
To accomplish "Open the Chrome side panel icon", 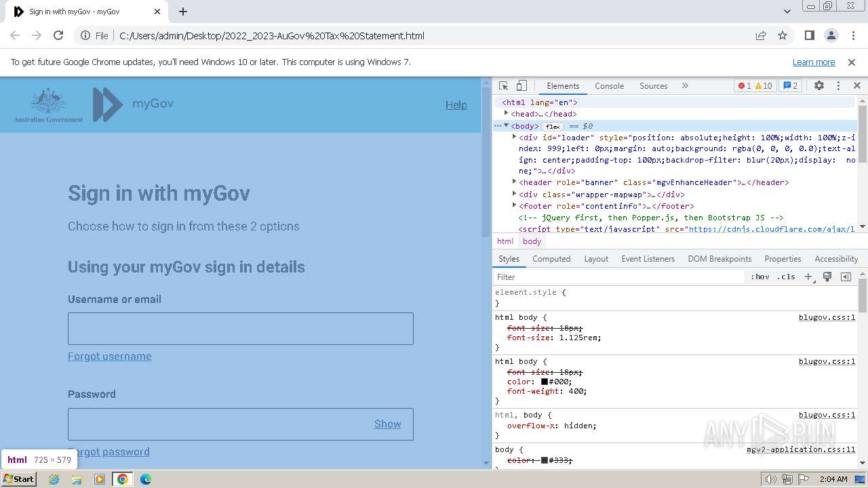I will click(810, 36).
